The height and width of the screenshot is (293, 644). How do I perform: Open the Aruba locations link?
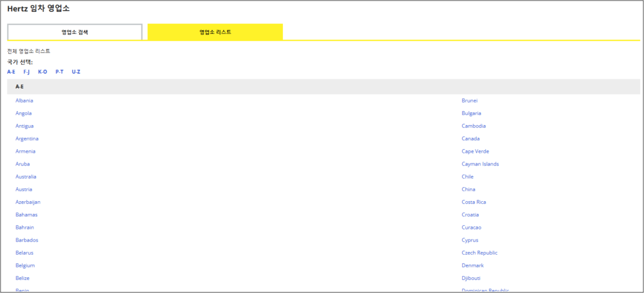[23, 164]
